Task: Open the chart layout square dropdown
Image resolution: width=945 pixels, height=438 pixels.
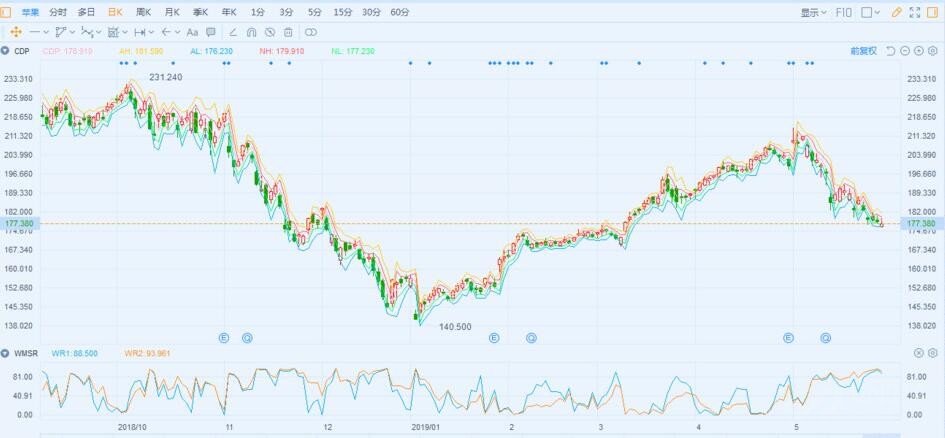Action: 870,12
